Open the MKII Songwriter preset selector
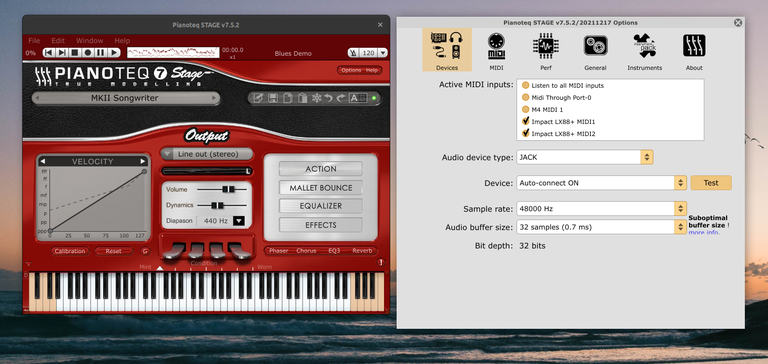 125,98
